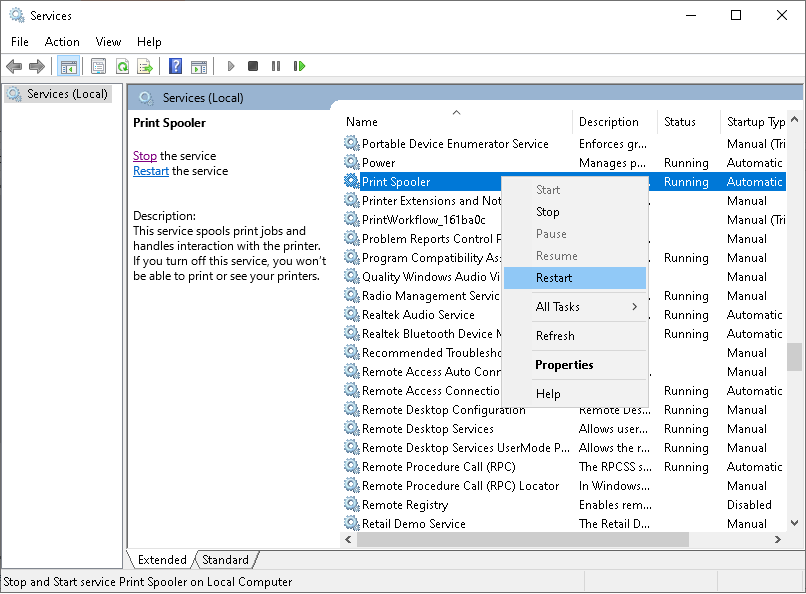Click the Start Service play icon
The height and width of the screenshot is (594, 806).
[231, 66]
